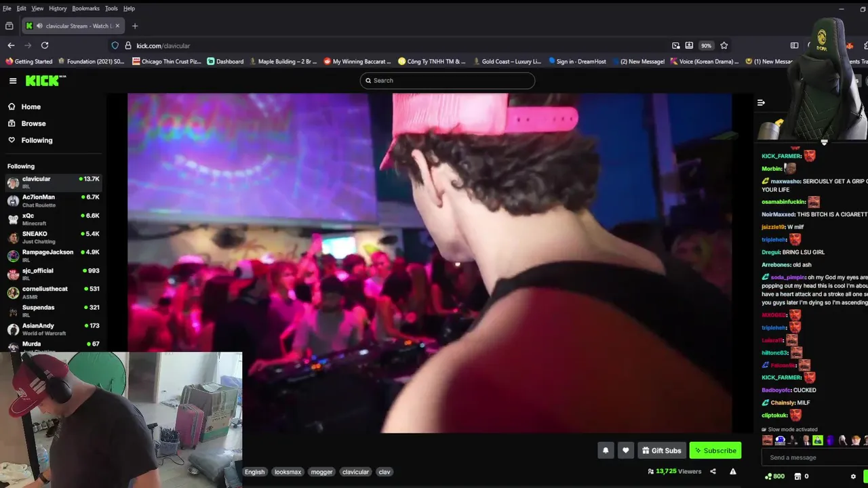Screen dimensions: 868x488
Task: Open the Bookmarks menu
Action: coord(85,8)
